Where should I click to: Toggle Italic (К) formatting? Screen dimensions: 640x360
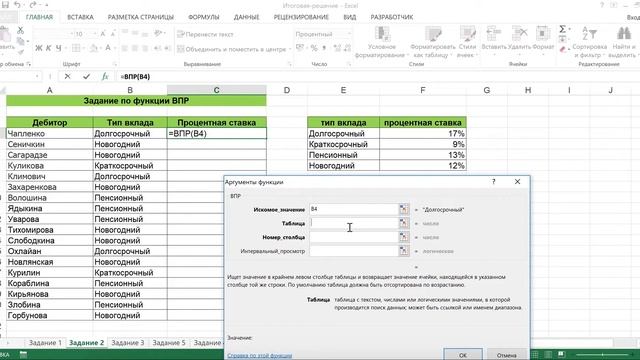[49, 48]
